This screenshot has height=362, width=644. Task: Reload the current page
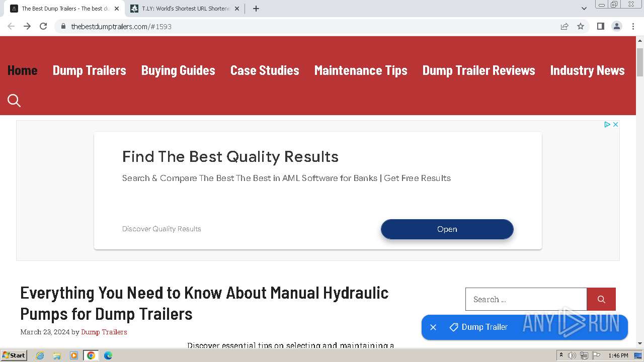[x=43, y=26]
